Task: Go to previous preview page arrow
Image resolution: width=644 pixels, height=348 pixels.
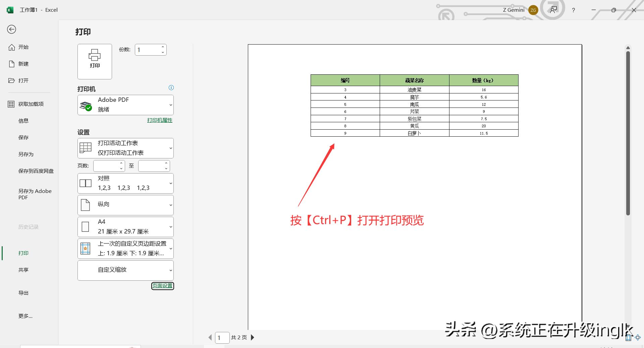Action: pyautogui.click(x=210, y=337)
